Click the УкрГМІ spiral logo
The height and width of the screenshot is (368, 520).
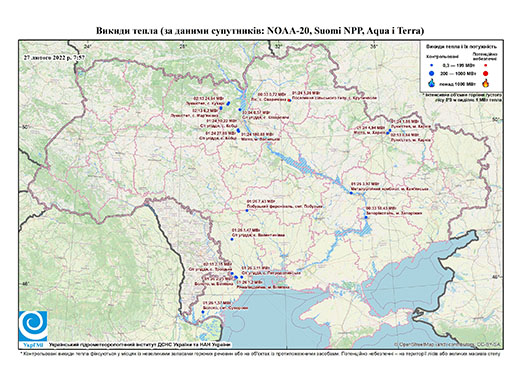coord(33,327)
